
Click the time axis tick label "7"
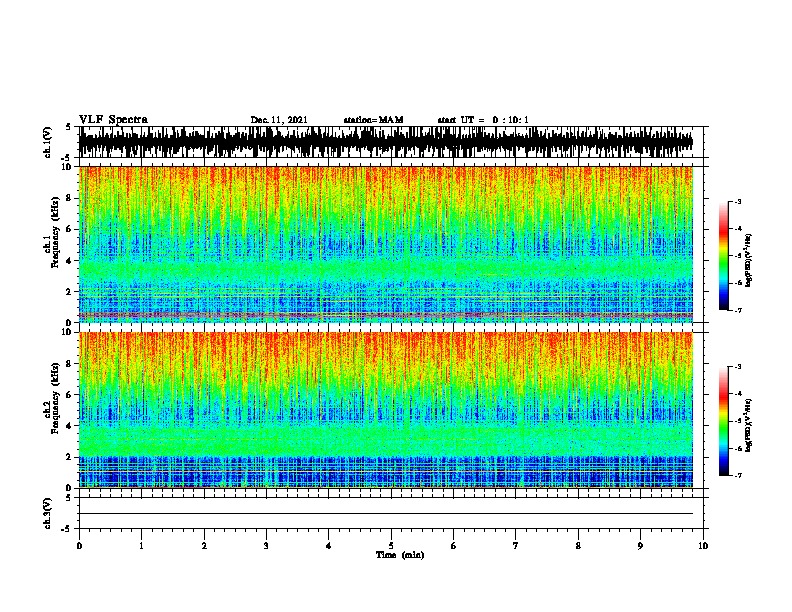click(516, 546)
